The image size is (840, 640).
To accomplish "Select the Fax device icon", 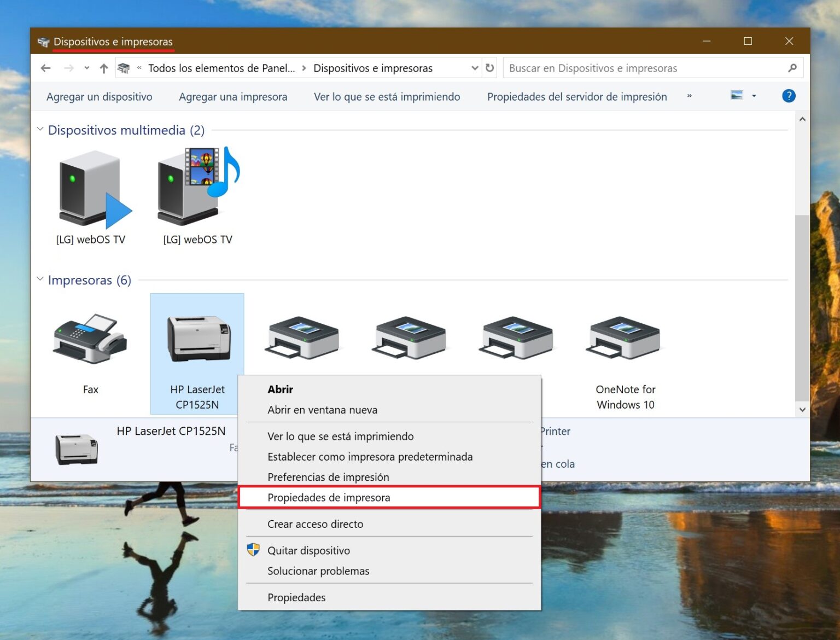I will pos(90,339).
